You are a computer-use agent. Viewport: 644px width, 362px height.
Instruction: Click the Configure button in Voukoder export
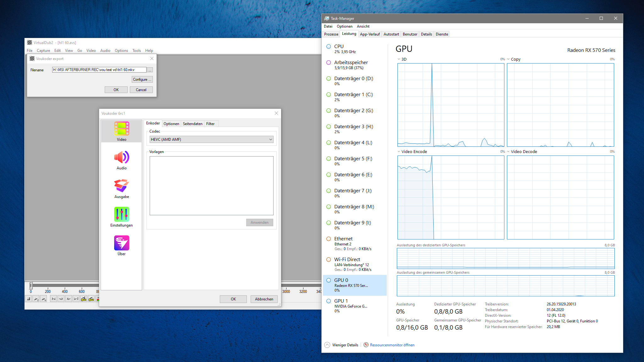coord(142,80)
